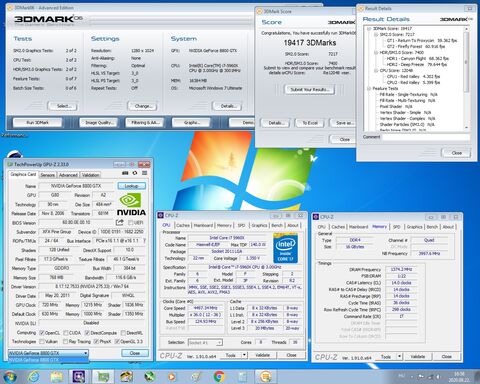The image size is (480, 384).
Task: Click Submit Your Results button
Action: pos(310,89)
